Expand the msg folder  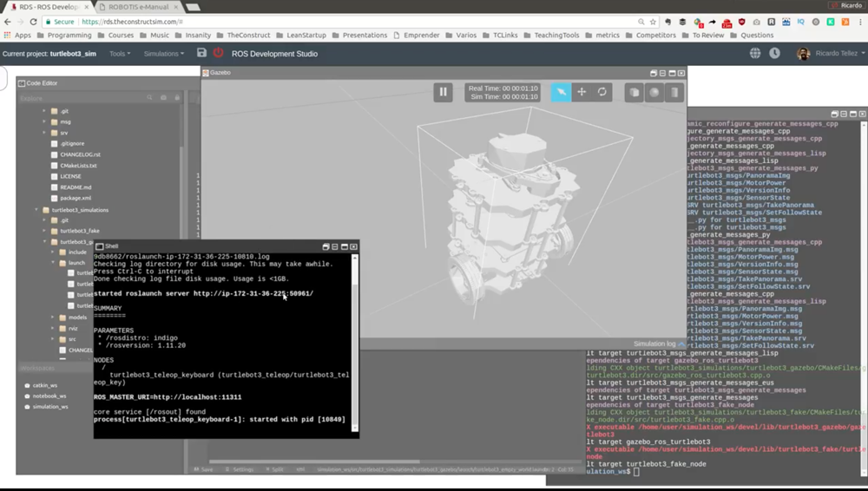(x=44, y=121)
